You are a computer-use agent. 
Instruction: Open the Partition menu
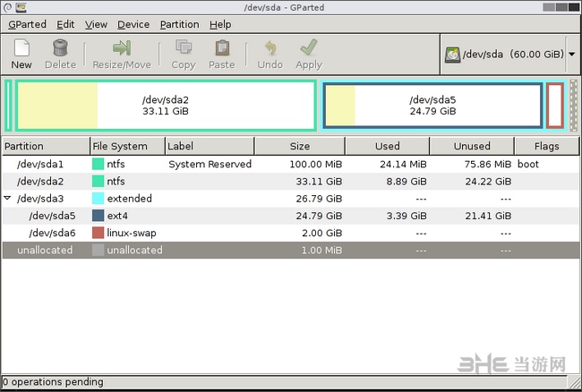pos(179,24)
